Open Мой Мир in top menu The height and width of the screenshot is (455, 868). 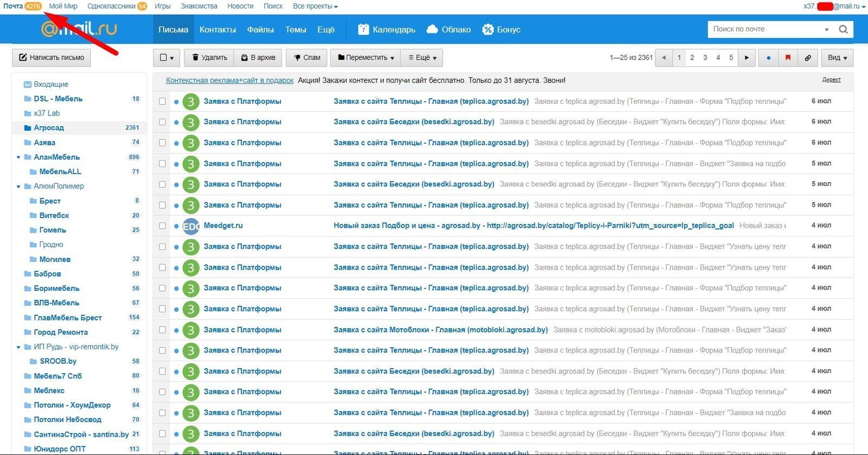(63, 6)
